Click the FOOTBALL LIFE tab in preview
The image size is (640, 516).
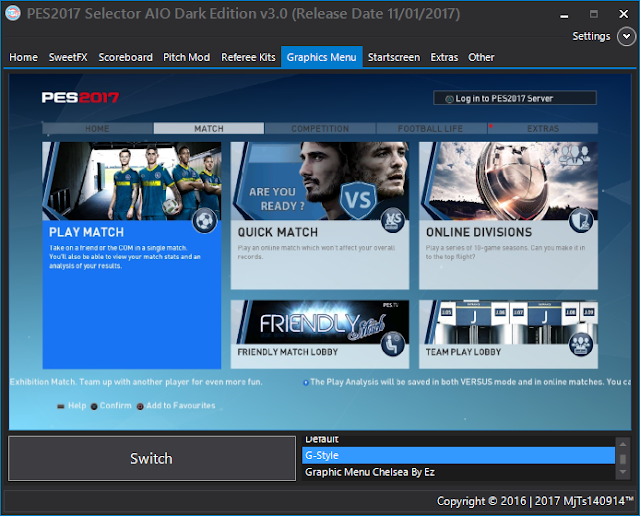coord(431,129)
